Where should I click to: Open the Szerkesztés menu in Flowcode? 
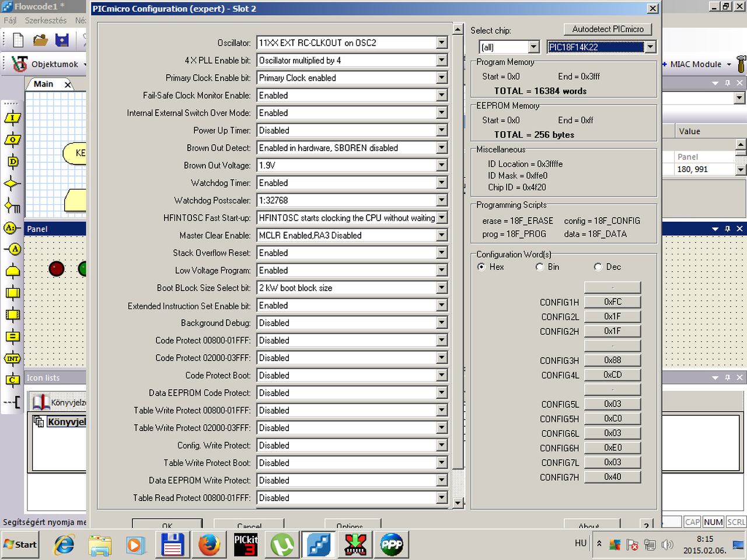46,20
